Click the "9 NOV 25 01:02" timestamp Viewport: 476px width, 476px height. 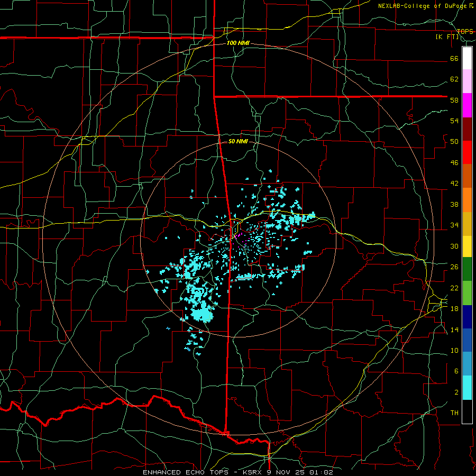tap(300, 472)
